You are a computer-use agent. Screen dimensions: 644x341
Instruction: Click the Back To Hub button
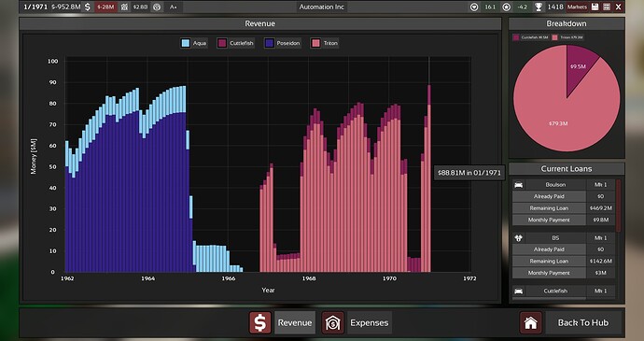tap(582, 322)
